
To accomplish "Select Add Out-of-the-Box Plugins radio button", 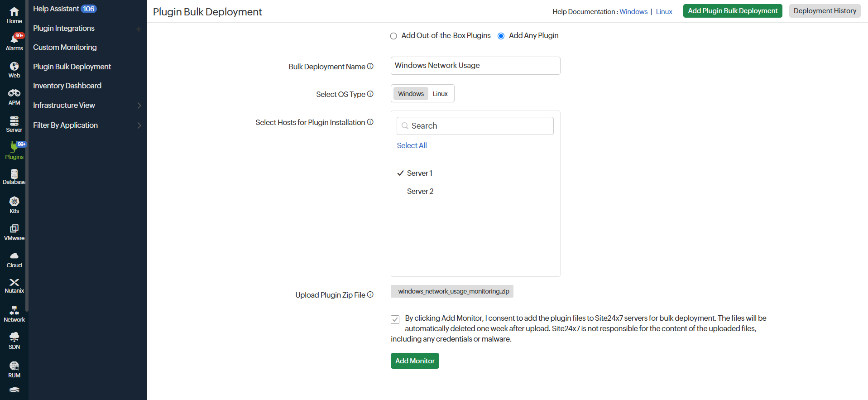I will [393, 36].
